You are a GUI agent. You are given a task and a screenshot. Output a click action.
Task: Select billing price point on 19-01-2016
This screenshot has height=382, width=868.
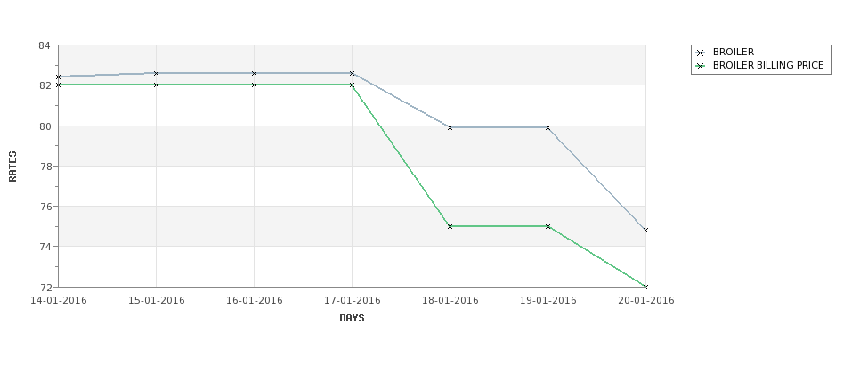point(548,226)
